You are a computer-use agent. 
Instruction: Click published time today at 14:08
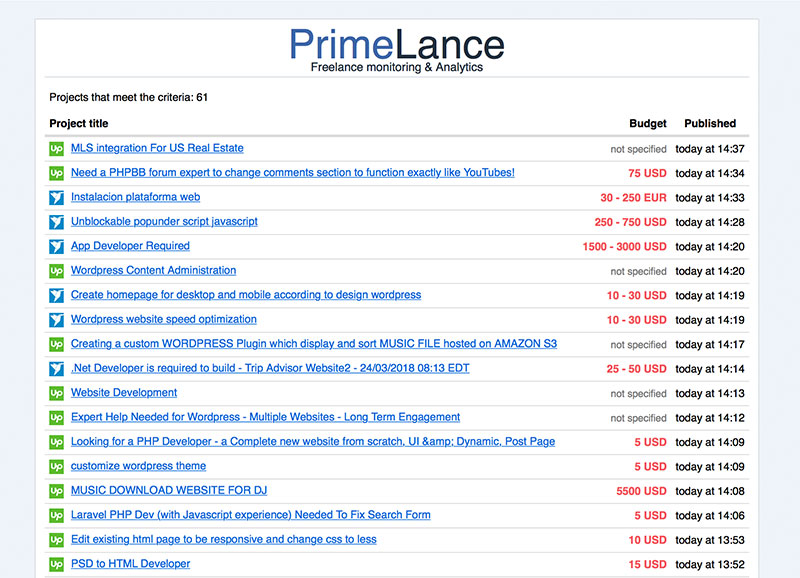coord(710,491)
